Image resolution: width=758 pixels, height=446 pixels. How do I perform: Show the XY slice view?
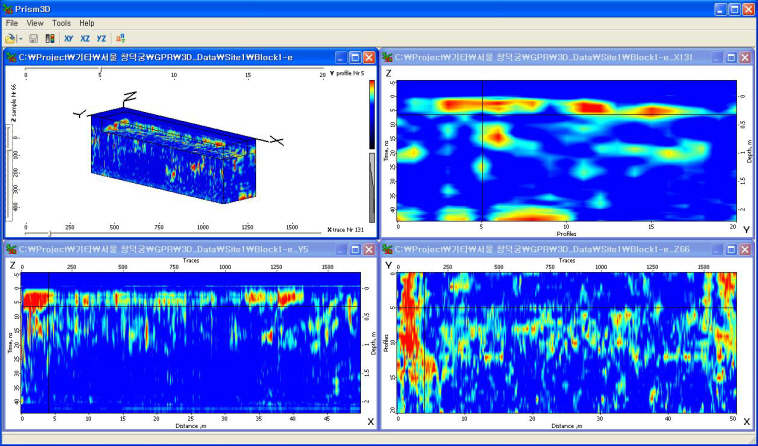[x=69, y=39]
